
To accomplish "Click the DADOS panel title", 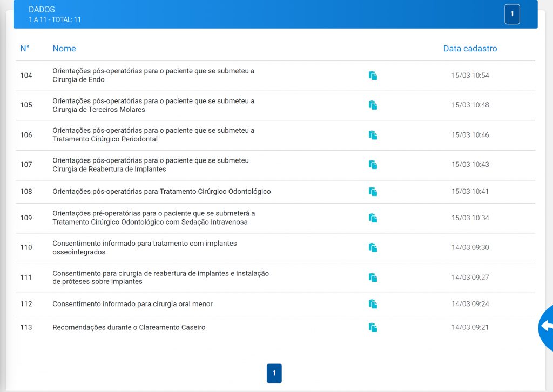I will [x=42, y=10].
